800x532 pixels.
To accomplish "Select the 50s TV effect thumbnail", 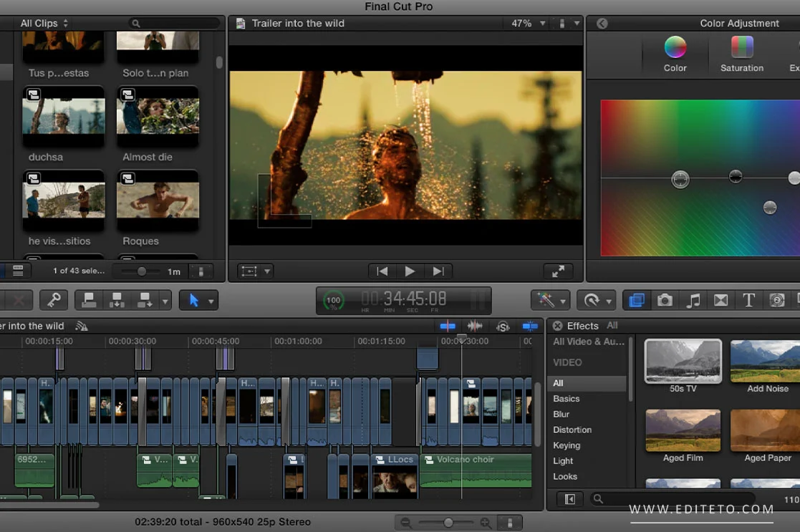I will (x=683, y=361).
